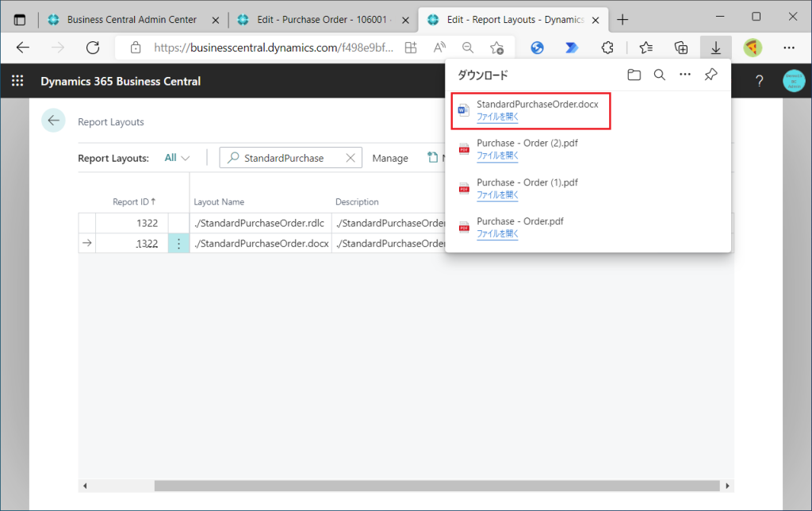Viewport: 812px width, 511px height.
Task: Open file link under Purchase - Order (1).pdf
Action: pos(497,195)
